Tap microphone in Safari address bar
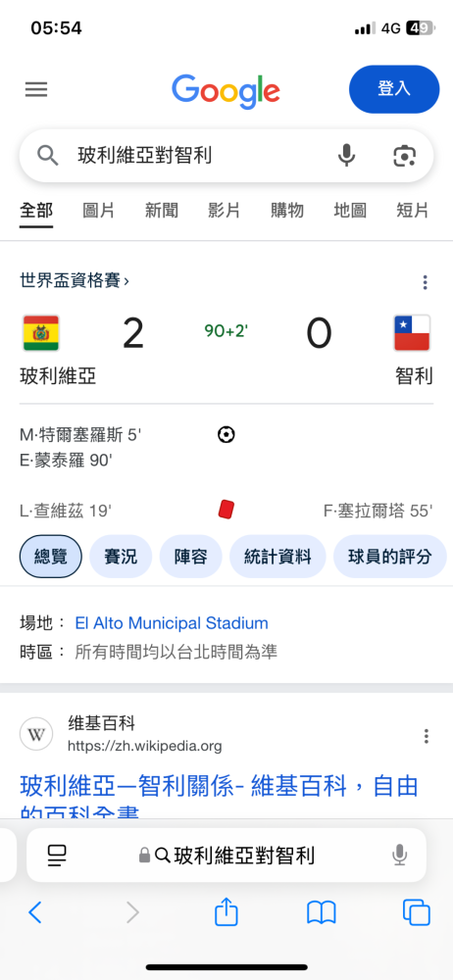This screenshot has width=453, height=980. [399, 855]
